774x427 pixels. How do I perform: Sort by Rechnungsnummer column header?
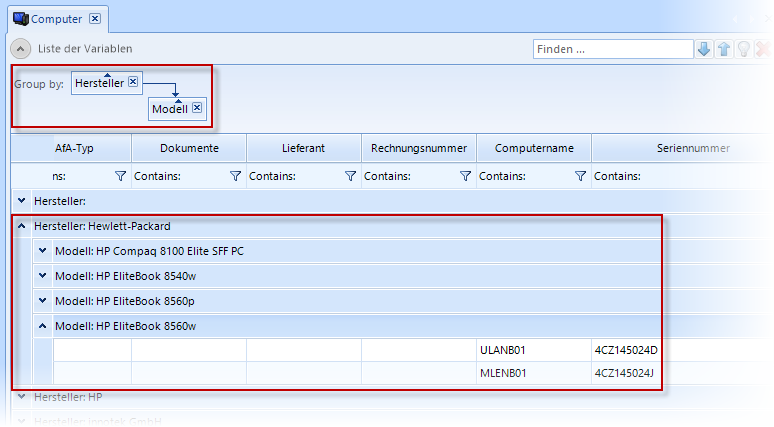(x=419, y=148)
